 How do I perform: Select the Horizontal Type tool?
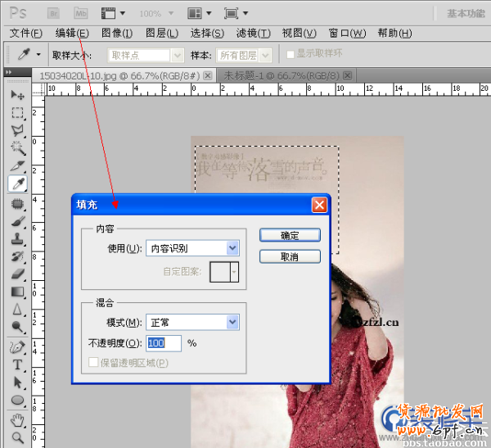[16, 364]
